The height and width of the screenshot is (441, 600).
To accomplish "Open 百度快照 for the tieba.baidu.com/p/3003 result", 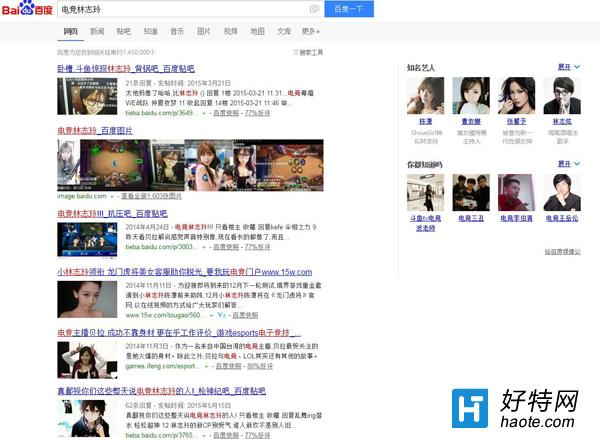I will point(226,247).
